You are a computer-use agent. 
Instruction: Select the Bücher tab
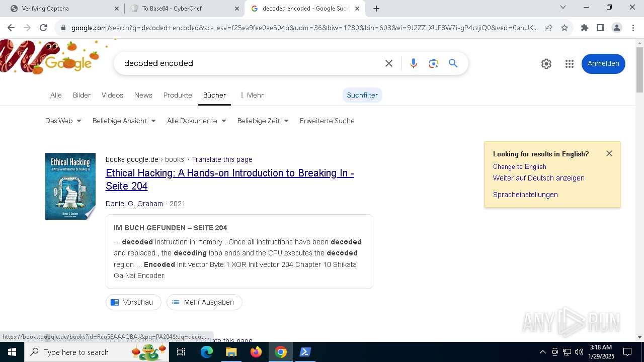point(214,95)
